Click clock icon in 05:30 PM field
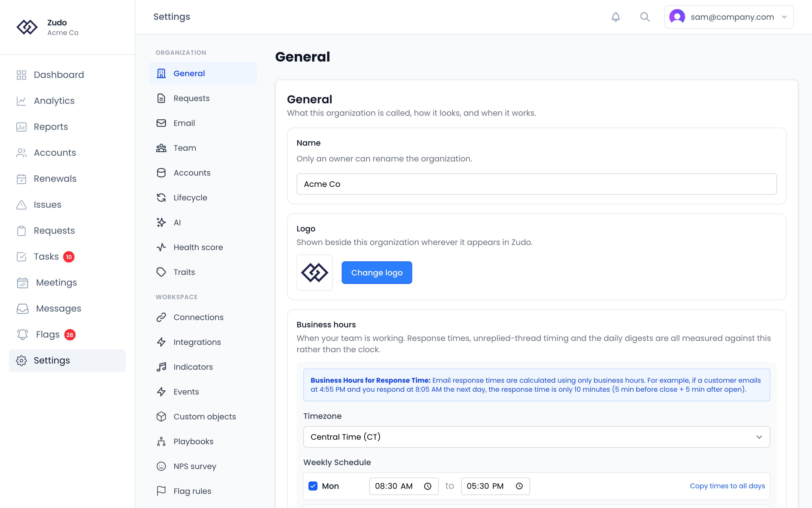The width and height of the screenshot is (812, 508). pyautogui.click(x=519, y=486)
